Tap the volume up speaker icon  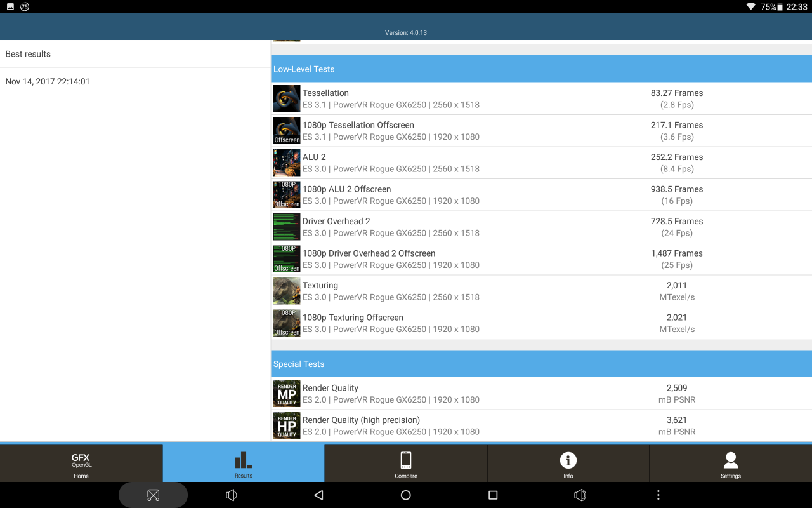pyautogui.click(x=580, y=495)
